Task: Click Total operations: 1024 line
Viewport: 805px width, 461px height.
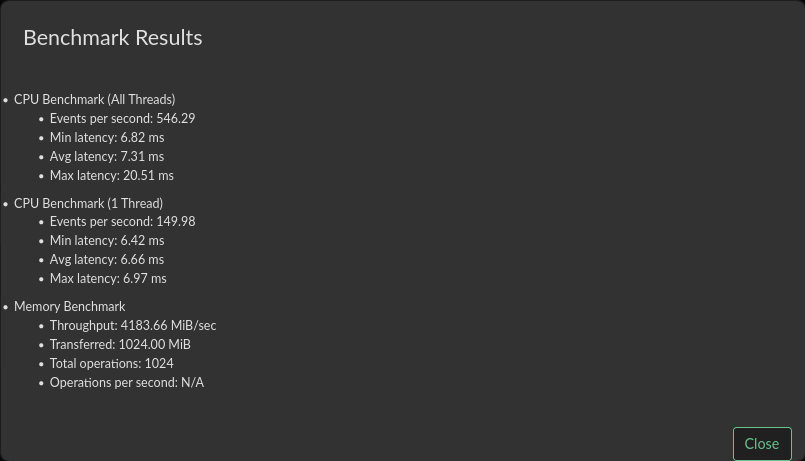Action: pyautogui.click(x=111, y=363)
